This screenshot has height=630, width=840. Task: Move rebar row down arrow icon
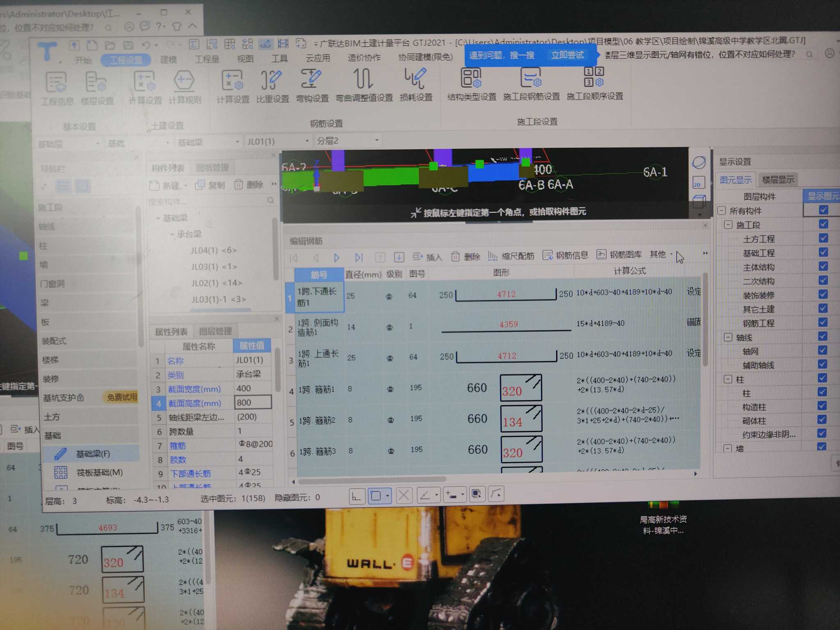pyautogui.click(x=399, y=258)
